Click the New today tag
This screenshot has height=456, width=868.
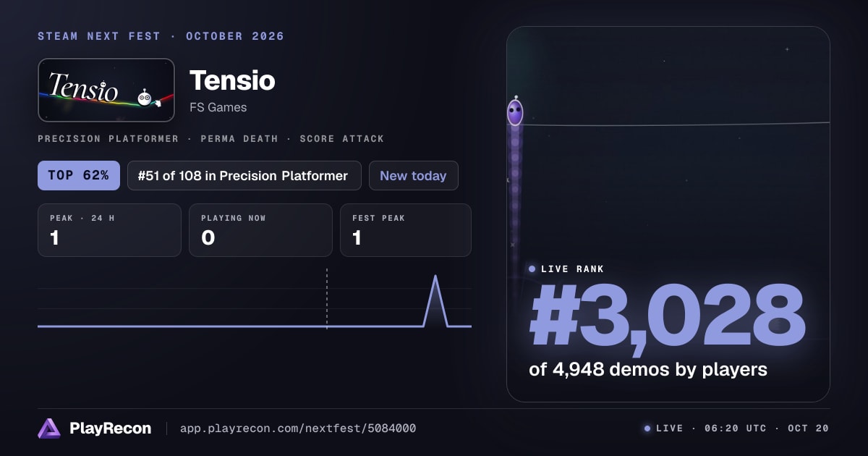[x=413, y=175]
